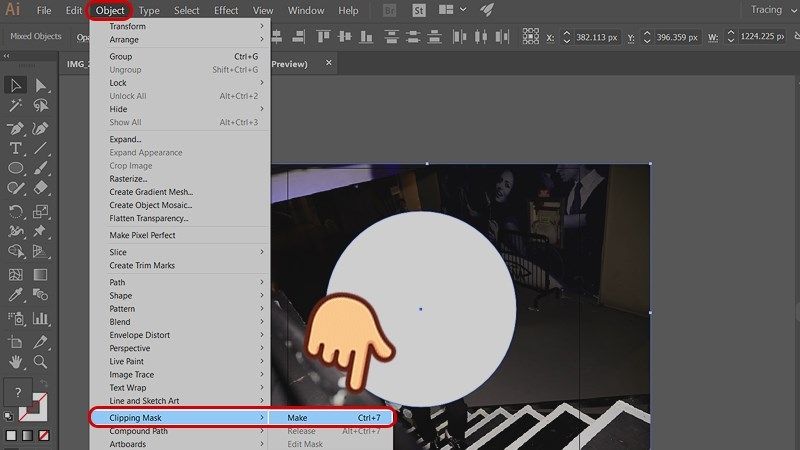Choose Group from Object menu
Viewport: 800px width, 450px height.
pos(180,56)
